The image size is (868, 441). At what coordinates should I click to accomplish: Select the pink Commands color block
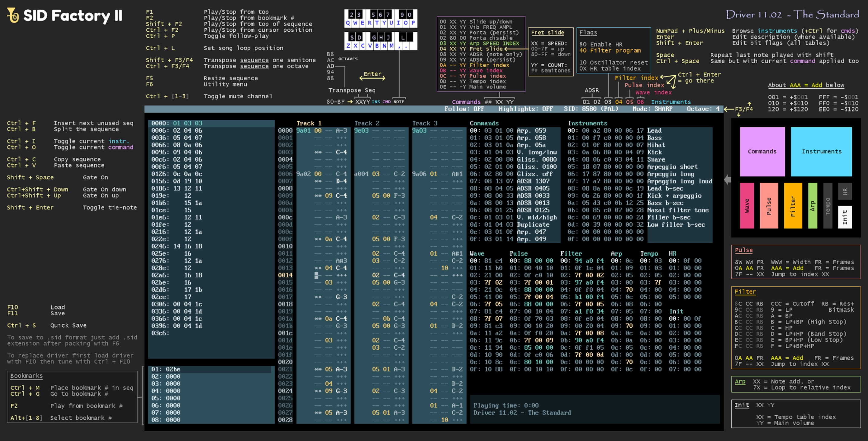pyautogui.click(x=762, y=152)
